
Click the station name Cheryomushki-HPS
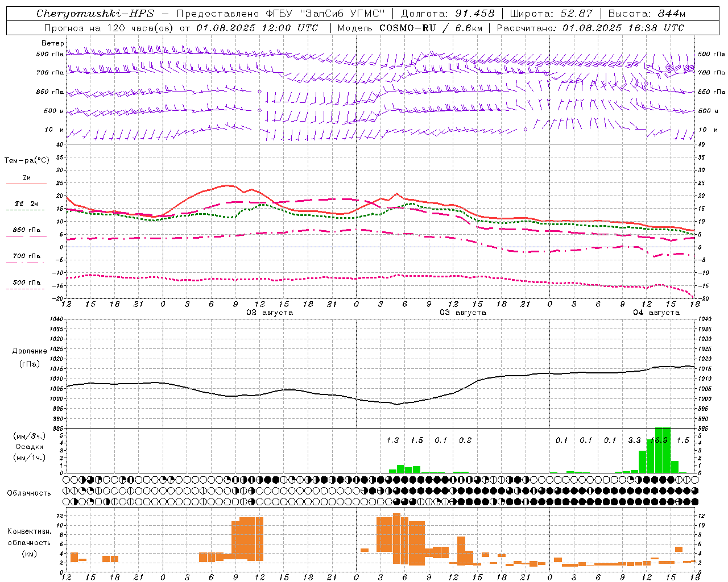(95, 14)
